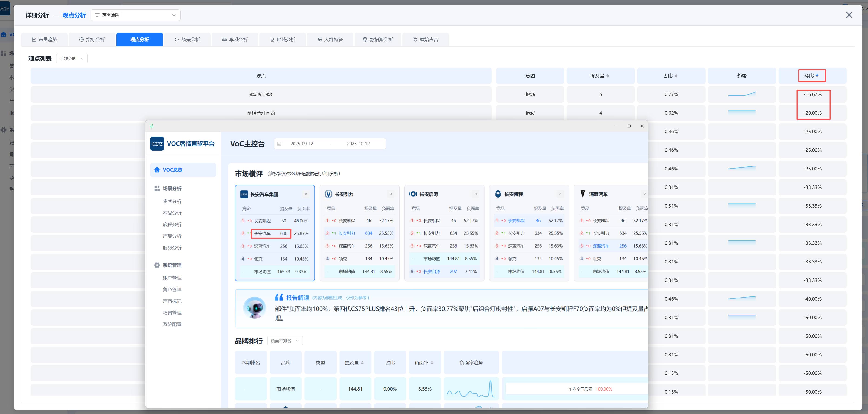Click the 2025-09-12 start date field
The width and height of the screenshot is (868, 414).
(302, 144)
